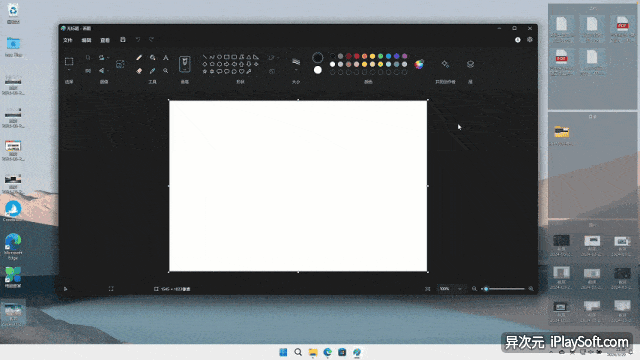Open the line Size dropdown
The height and width of the screenshot is (360, 640).
[296, 64]
